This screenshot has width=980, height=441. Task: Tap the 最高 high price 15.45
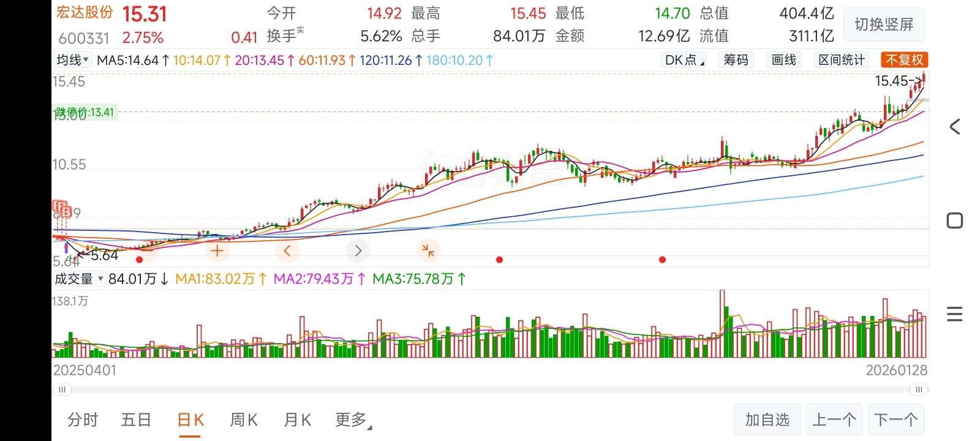pyautogui.click(x=528, y=13)
